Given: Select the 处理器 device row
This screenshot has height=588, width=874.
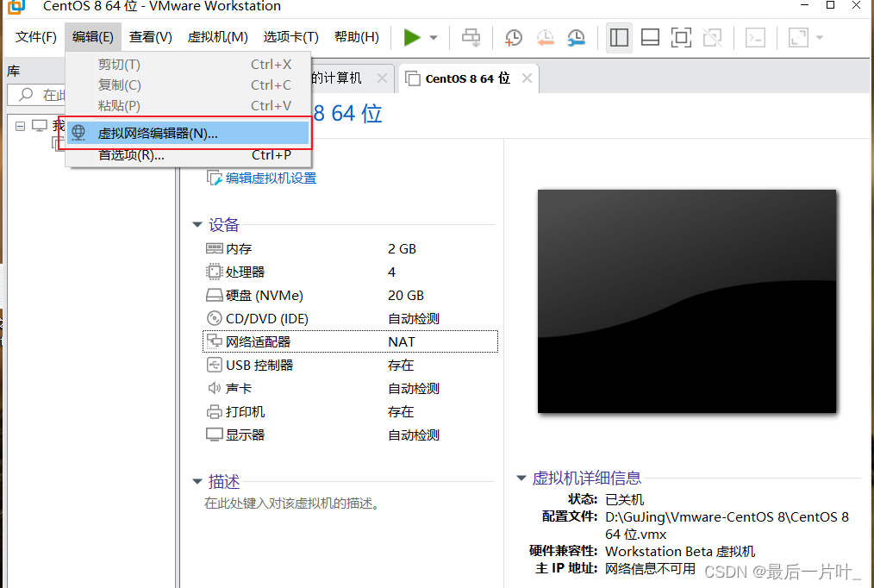Looking at the screenshot, I should pyautogui.click(x=350, y=272).
